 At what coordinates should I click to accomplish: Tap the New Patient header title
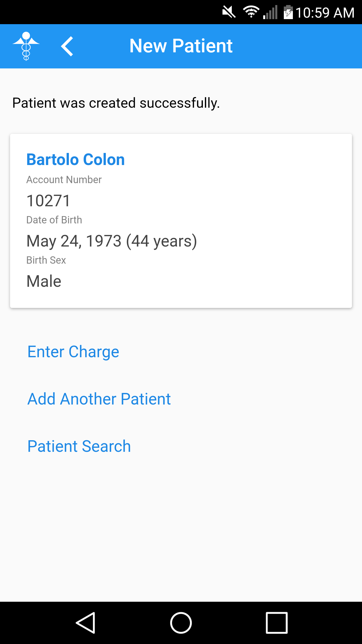(x=181, y=46)
